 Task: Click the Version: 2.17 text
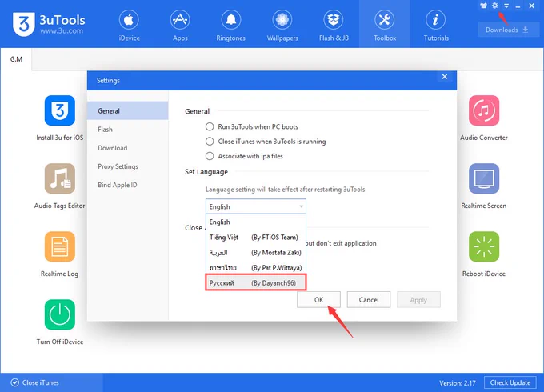[458, 383]
